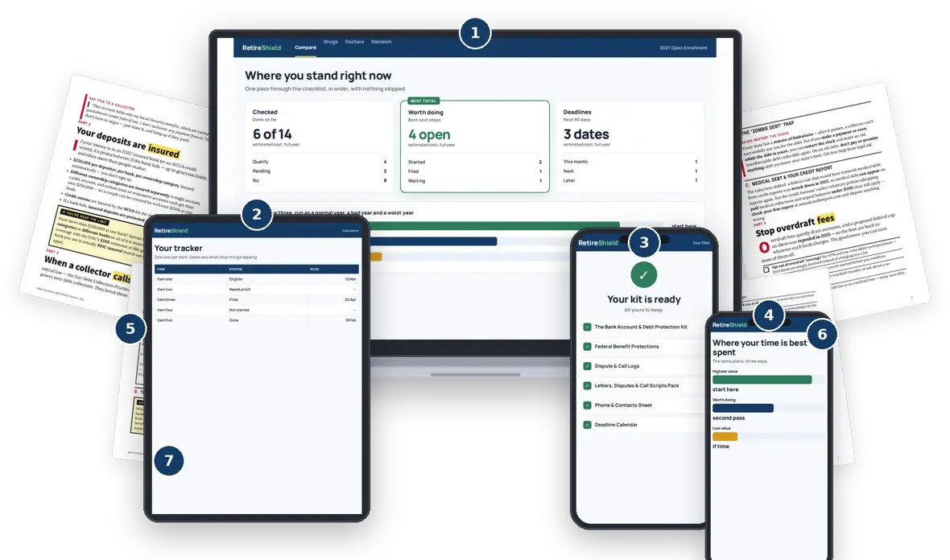
Task: Click the green checkmark circle icon
Action: click(x=643, y=275)
